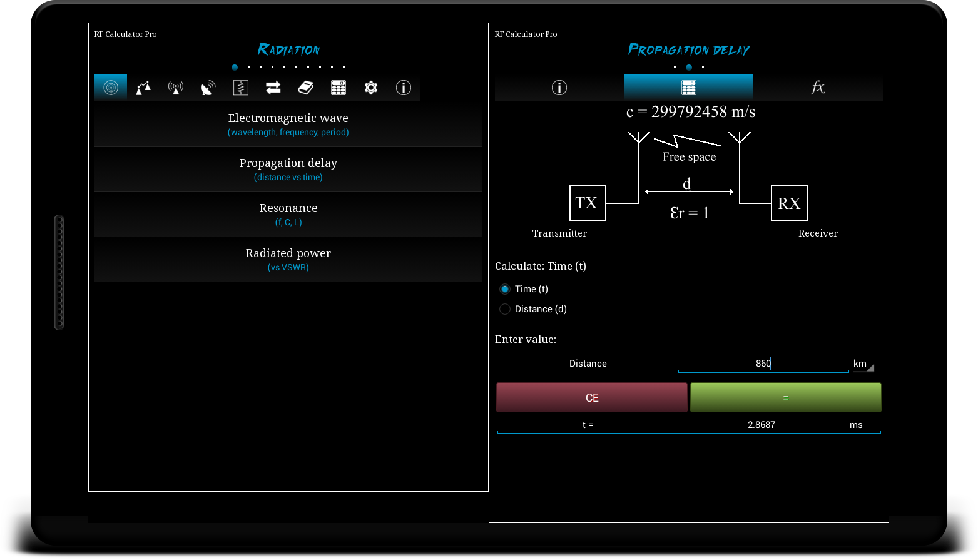Open the satellite dish icon
The height and width of the screenshot is (560, 978).
click(208, 88)
